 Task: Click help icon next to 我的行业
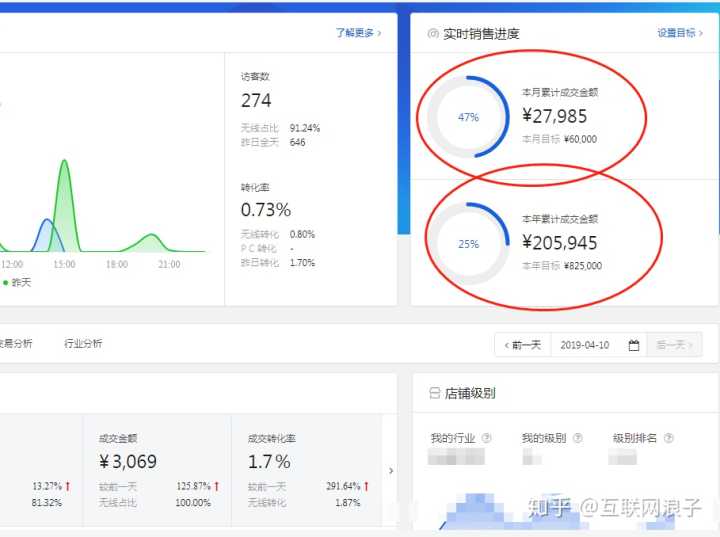(486, 438)
